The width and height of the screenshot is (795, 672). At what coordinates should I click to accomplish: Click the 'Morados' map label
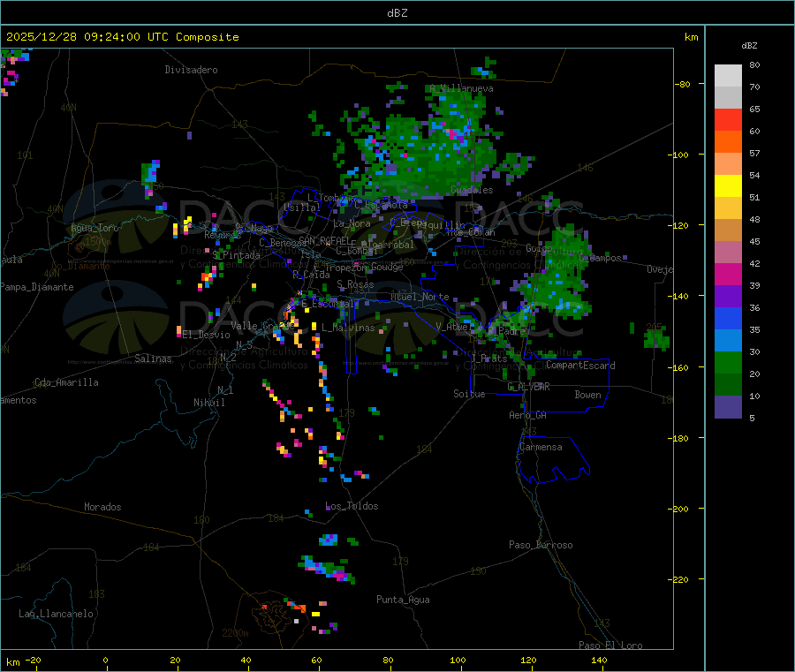(x=102, y=507)
